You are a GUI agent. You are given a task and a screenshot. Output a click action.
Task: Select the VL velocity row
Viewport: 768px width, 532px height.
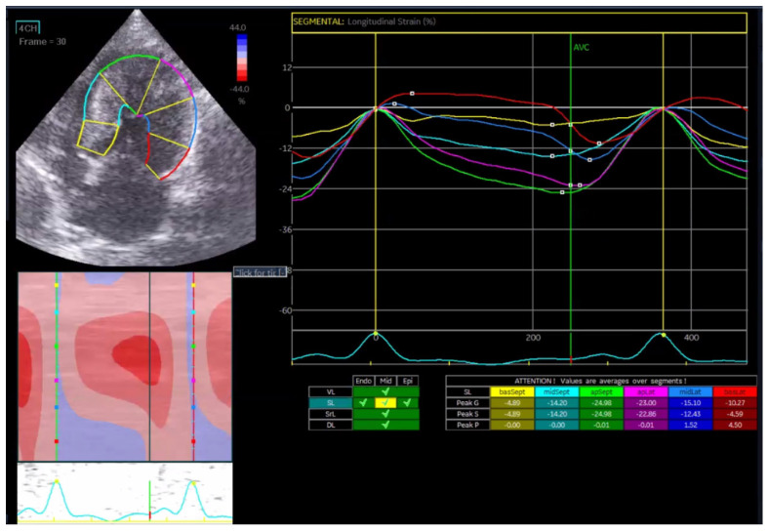(x=331, y=391)
